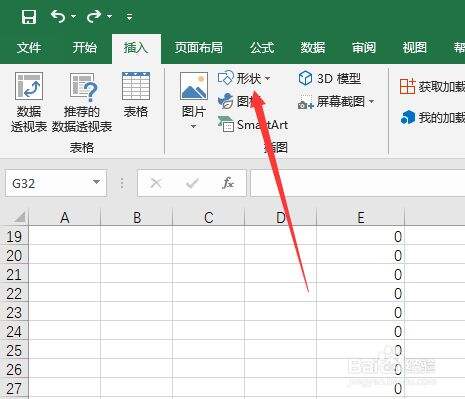The width and height of the screenshot is (465, 399).
Task: Select column B header
Action: pos(137,217)
